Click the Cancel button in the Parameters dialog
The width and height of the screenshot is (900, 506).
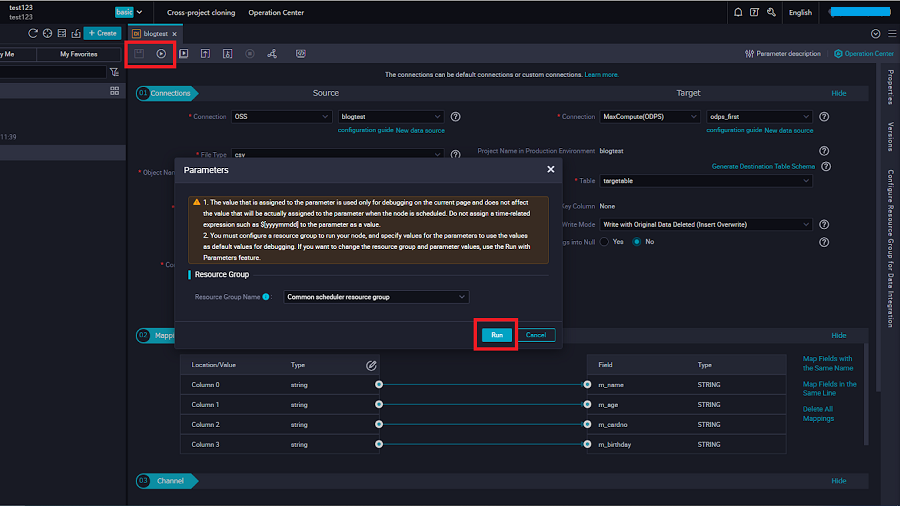536,335
